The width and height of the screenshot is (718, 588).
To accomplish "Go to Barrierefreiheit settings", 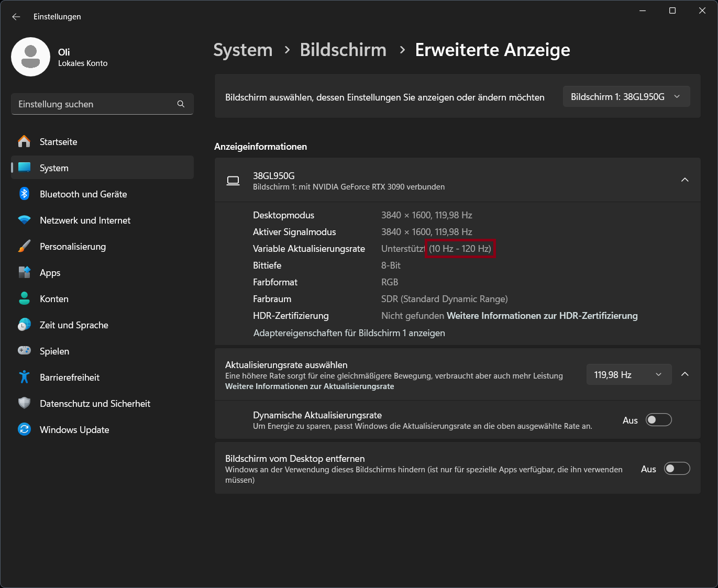I will 102,377.
